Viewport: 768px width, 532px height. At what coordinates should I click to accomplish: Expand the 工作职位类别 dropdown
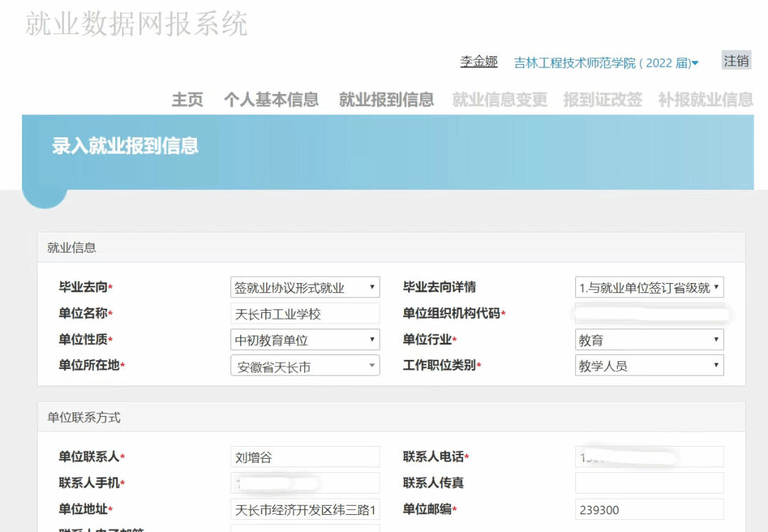[x=649, y=366]
